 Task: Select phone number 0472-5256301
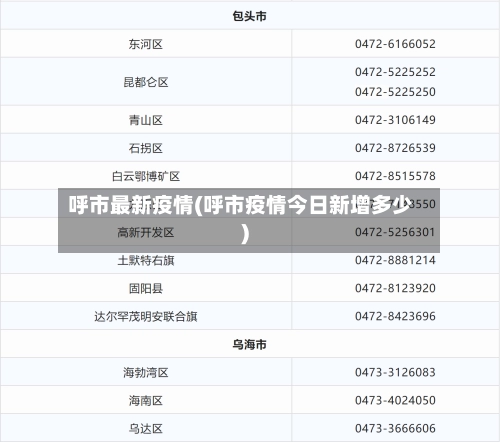coord(395,232)
